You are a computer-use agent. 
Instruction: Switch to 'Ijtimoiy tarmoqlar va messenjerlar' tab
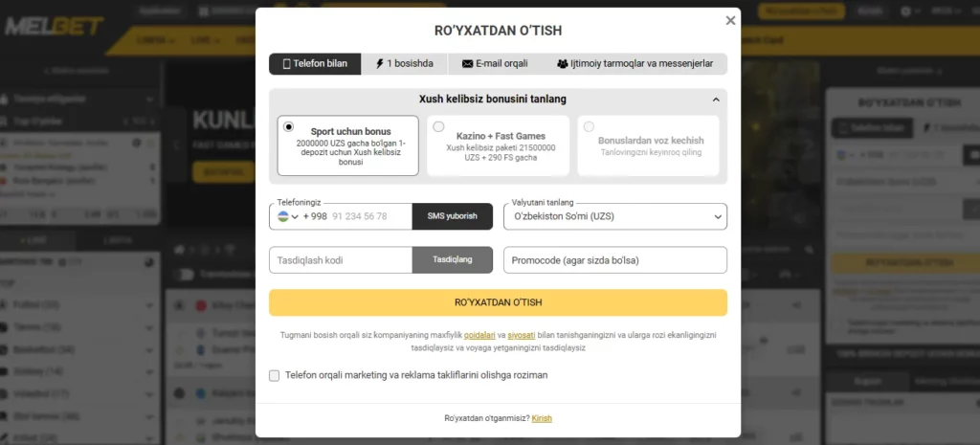[x=635, y=64]
